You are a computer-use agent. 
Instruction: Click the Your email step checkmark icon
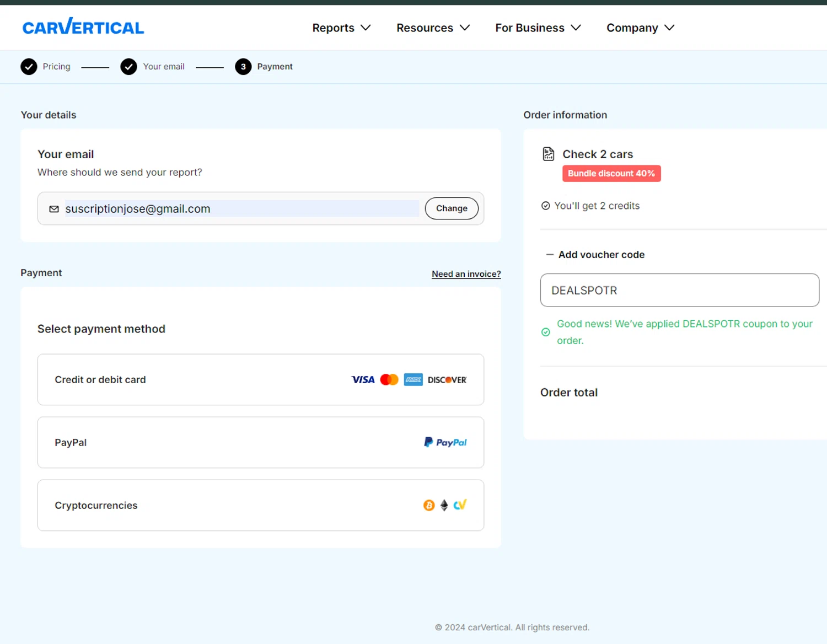[x=128, y=67]
